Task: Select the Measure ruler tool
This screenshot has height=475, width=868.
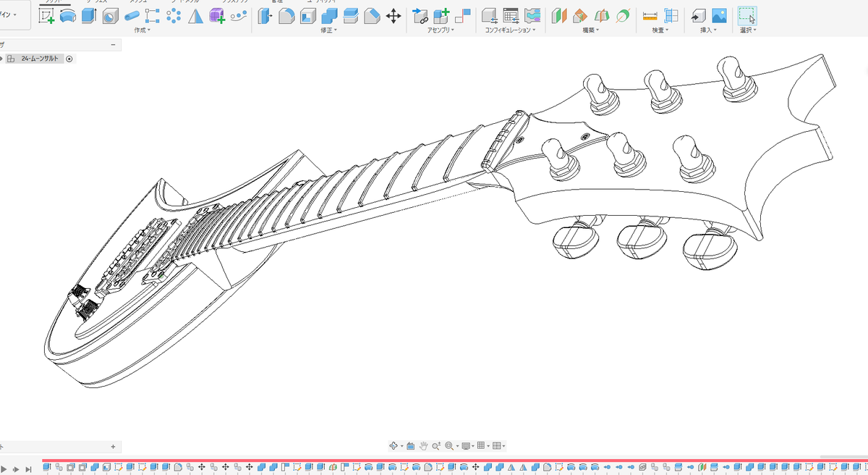Action: [x=650, y=15]
